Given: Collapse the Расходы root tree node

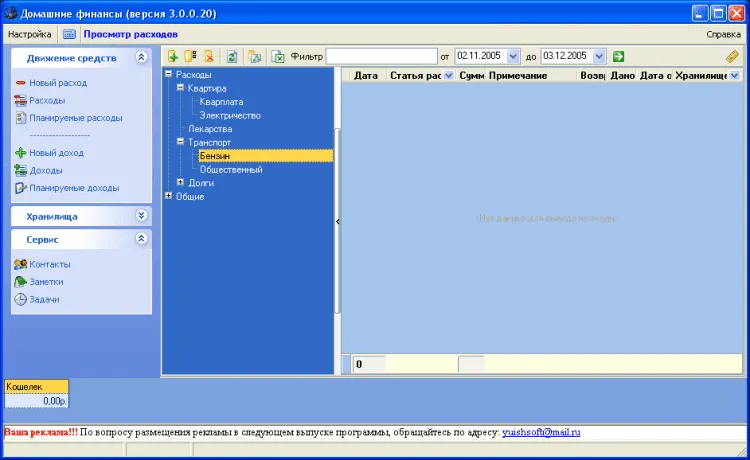Looking at the screenshot, I should (x=168, y=74).
